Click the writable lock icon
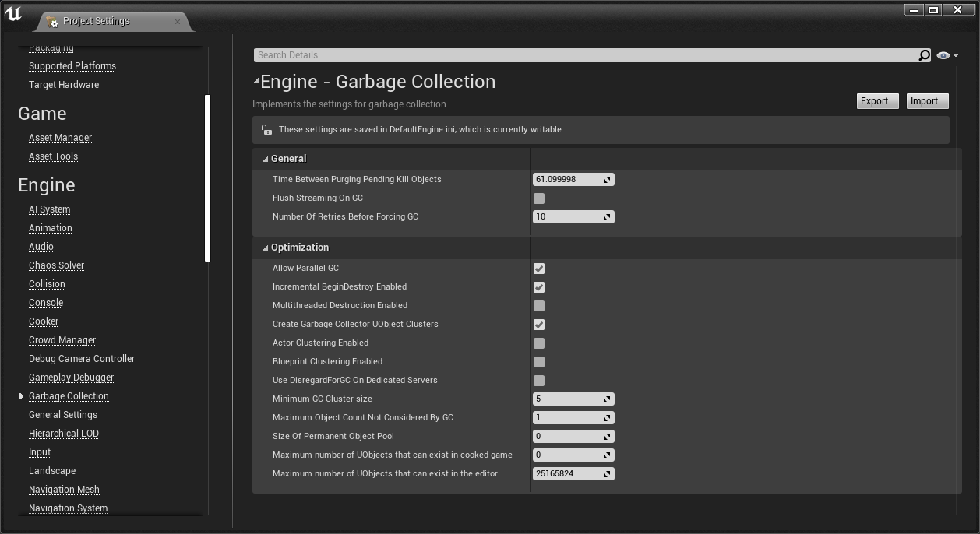Image resolution: width=980 pixels, height=534 pixels. coord(266,130)
